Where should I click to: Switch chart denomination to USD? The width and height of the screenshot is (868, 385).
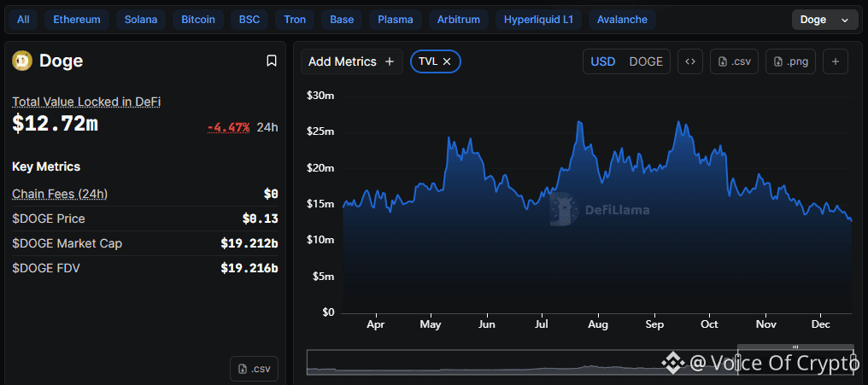pyautogui.click(x=603, y=61)
